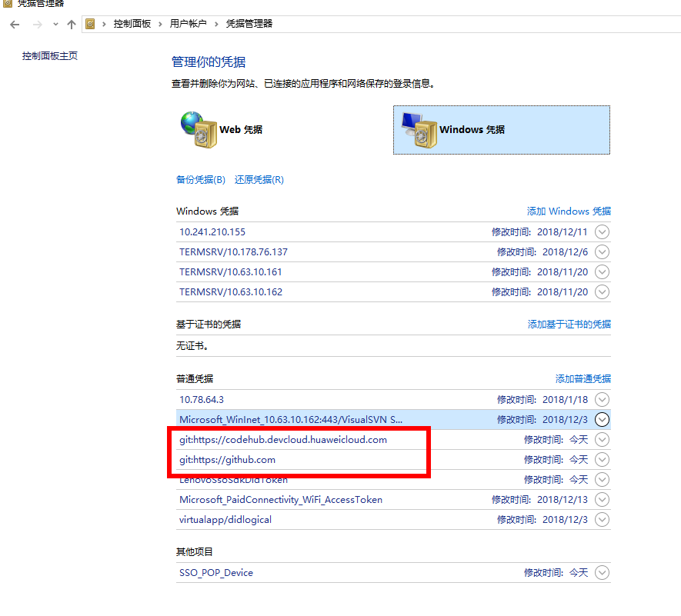Click the 无证书 text

pos(192,346)
